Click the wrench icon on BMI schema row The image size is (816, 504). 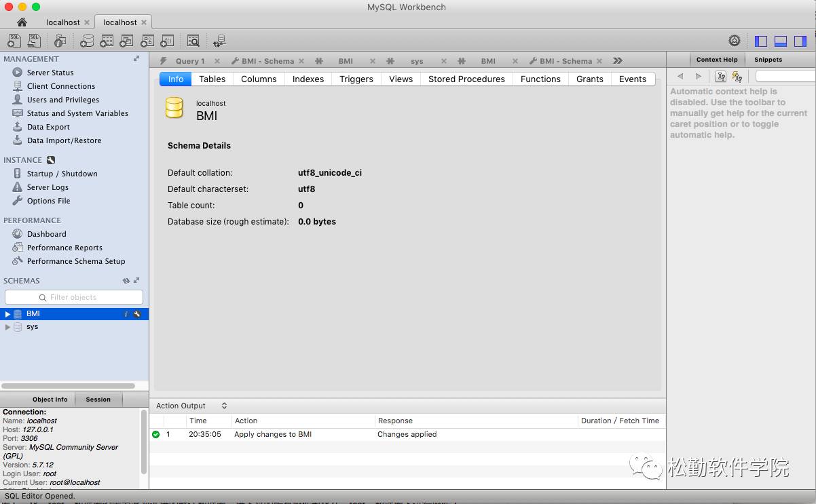[137, 314]
